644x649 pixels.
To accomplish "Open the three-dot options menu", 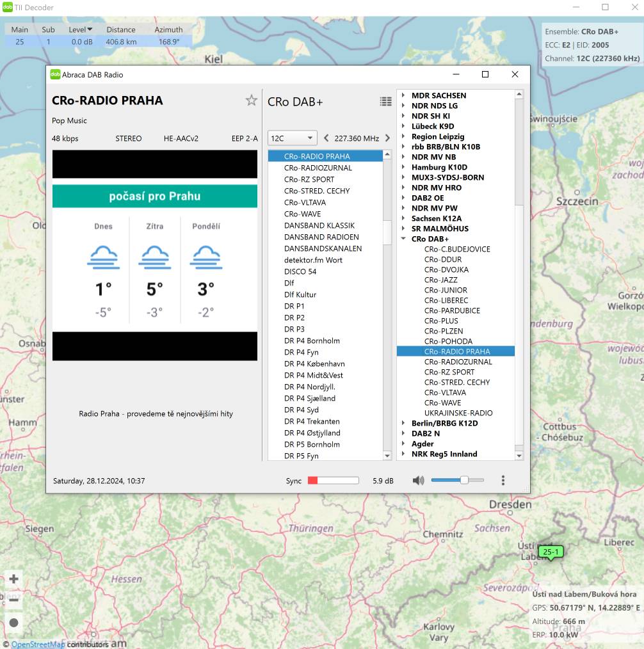I will tap(503, 481).
